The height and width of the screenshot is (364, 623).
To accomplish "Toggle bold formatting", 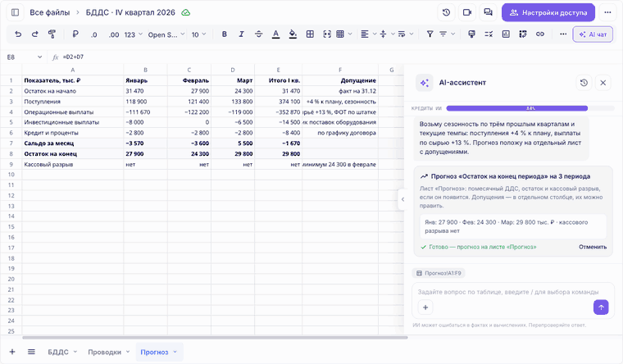I will (x=225, y=34).
